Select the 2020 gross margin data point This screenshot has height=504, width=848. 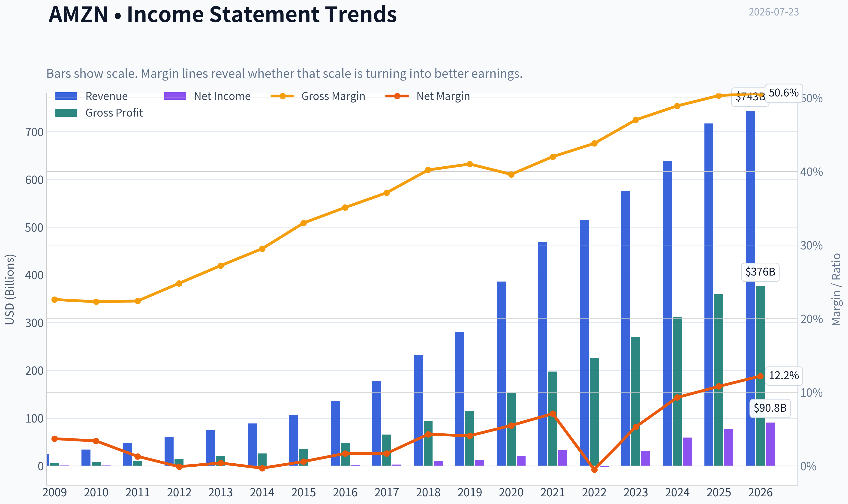click(x=511, y=174)
